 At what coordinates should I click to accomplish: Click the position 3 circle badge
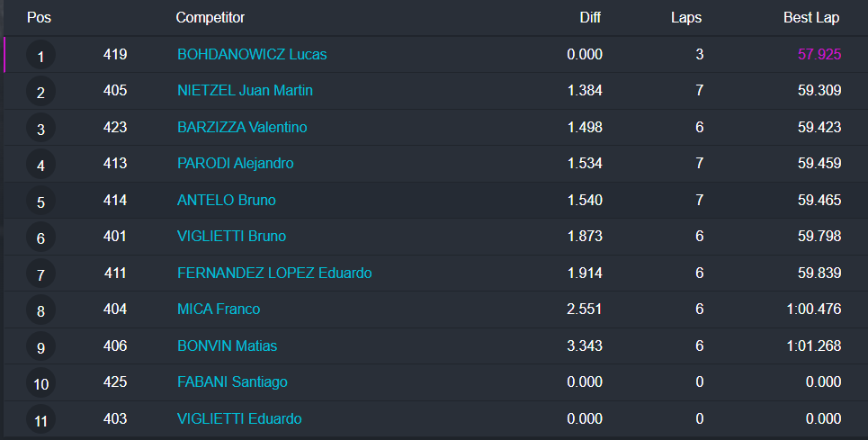tap(40, 130)
